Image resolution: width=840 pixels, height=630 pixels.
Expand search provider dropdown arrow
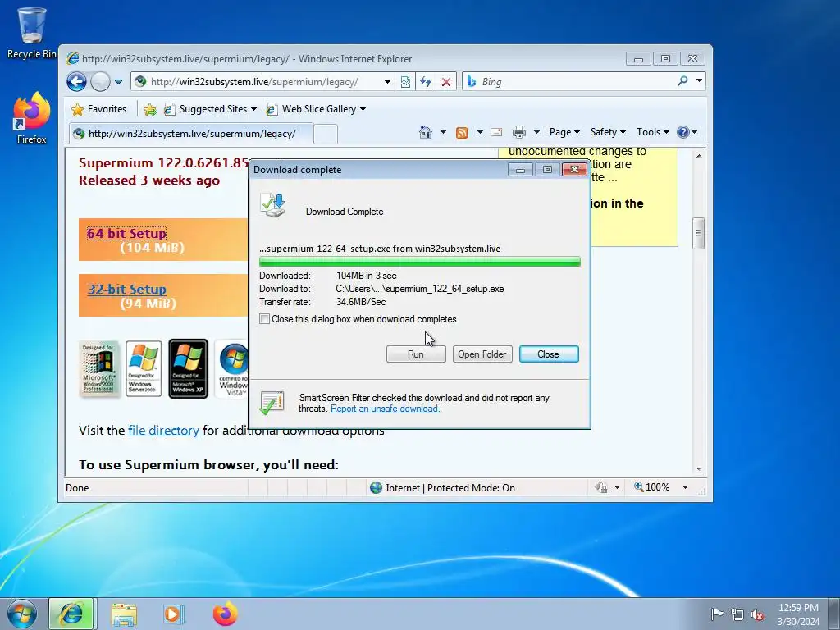tap(699, 81)
